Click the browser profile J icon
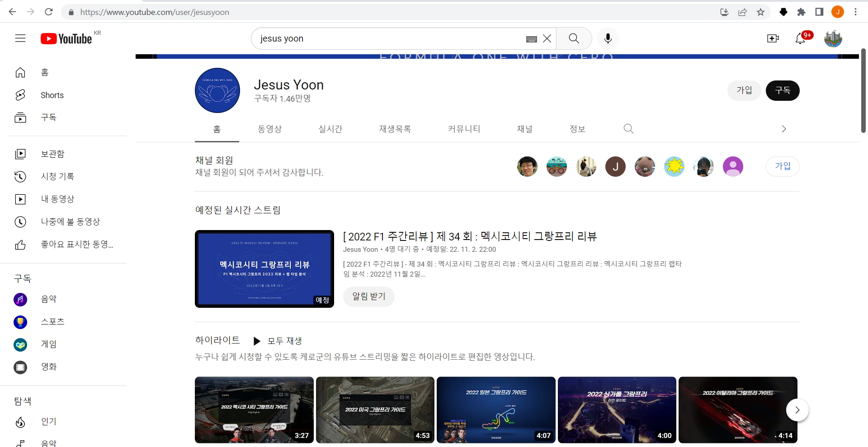This screenshot has height=447, width=868. pyautogui.click(x=837, y=12)
